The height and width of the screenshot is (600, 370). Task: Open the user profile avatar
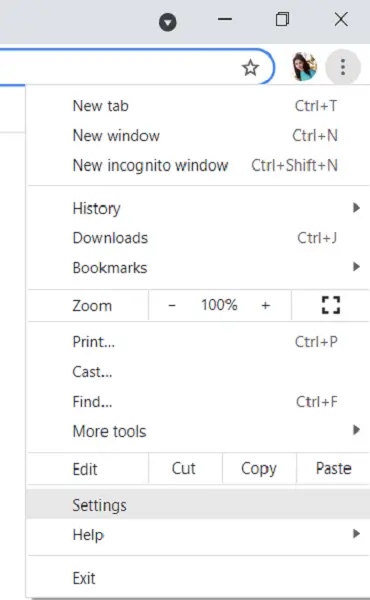(x=304, y=67)
